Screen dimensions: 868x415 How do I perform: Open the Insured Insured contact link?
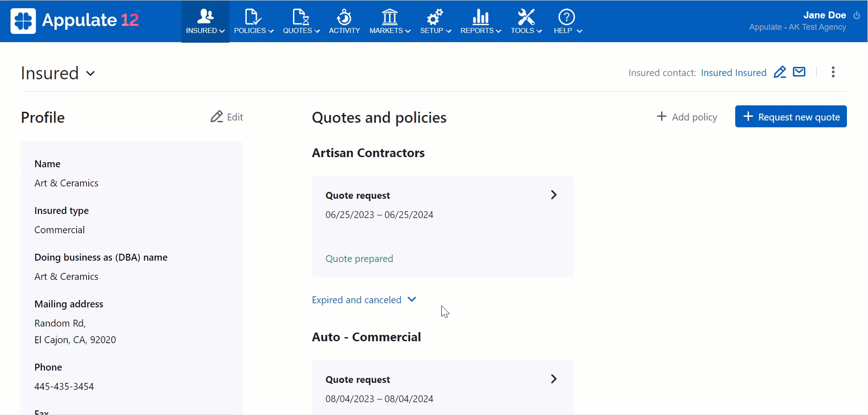[x=733, y=72]
